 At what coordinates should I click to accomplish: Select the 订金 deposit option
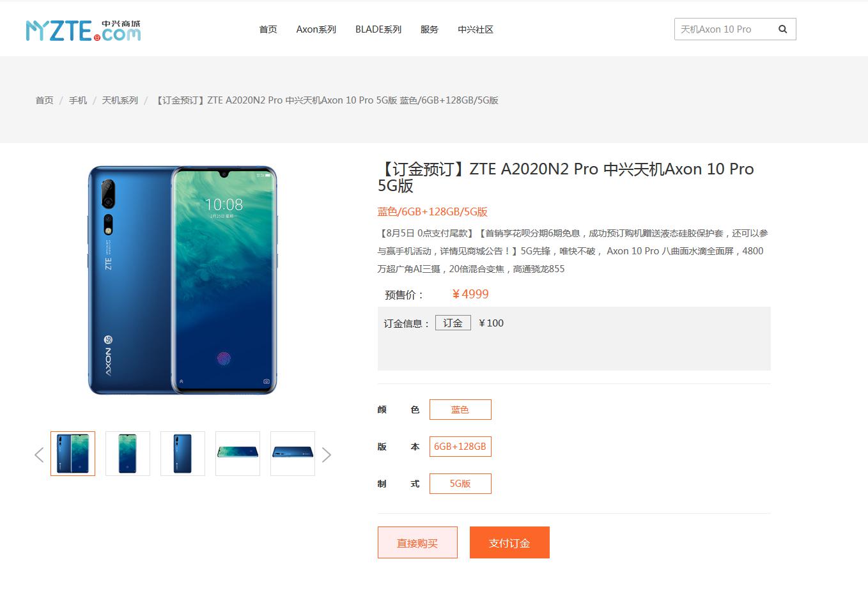[x=453, y=323]
